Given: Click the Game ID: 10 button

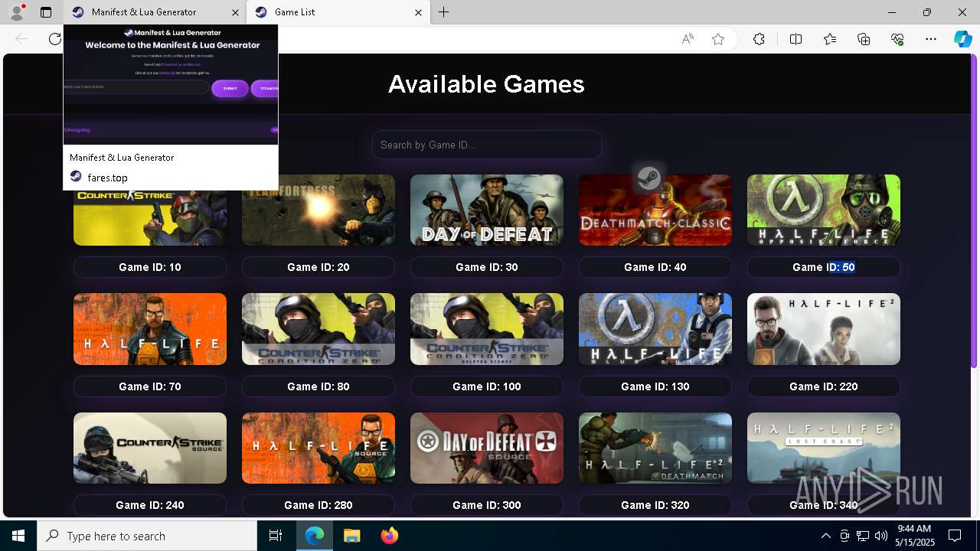Looking at the screenshot, I should pos(150,267).
